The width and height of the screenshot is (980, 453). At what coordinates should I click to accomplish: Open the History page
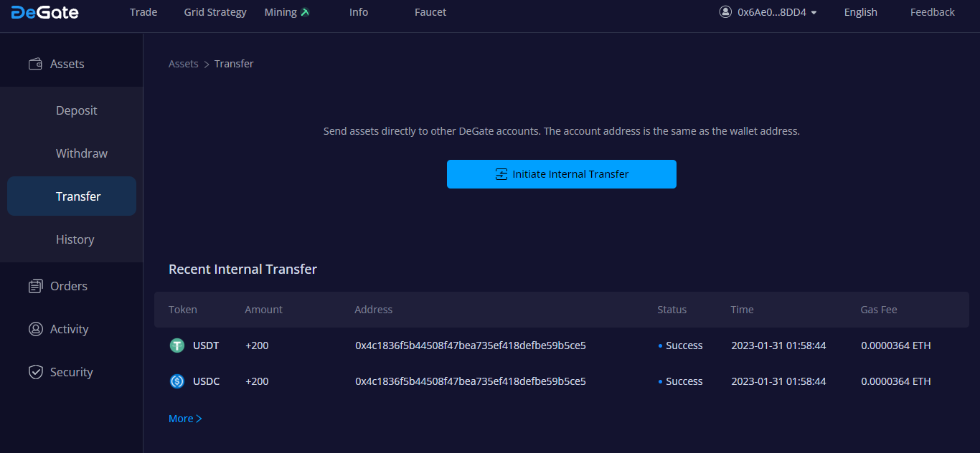pyautogui.click(x=75, y=239)
